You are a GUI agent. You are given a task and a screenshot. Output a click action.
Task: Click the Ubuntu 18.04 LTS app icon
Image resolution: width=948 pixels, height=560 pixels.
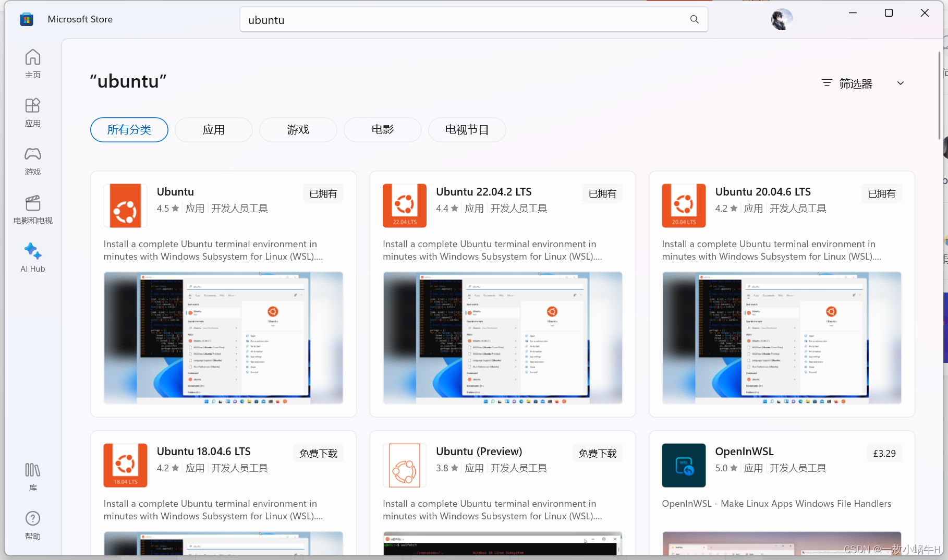tap(125, 465)
